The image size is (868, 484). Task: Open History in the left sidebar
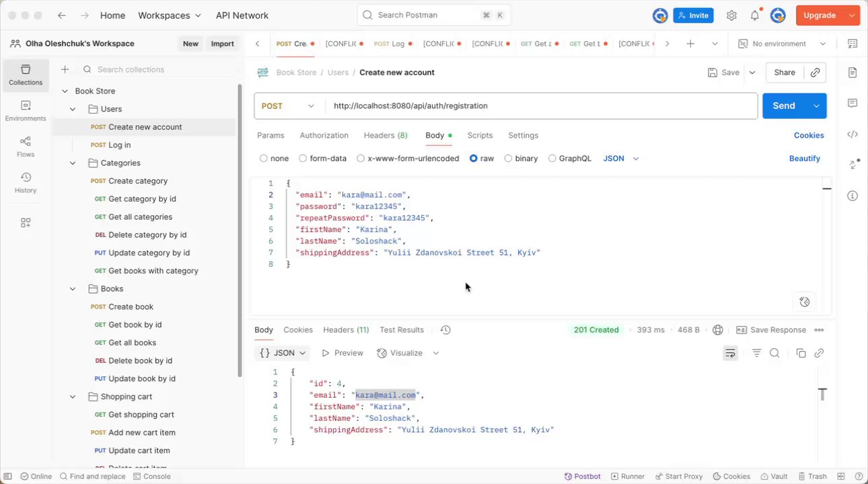pyautogui.click(x=26, y=182)
